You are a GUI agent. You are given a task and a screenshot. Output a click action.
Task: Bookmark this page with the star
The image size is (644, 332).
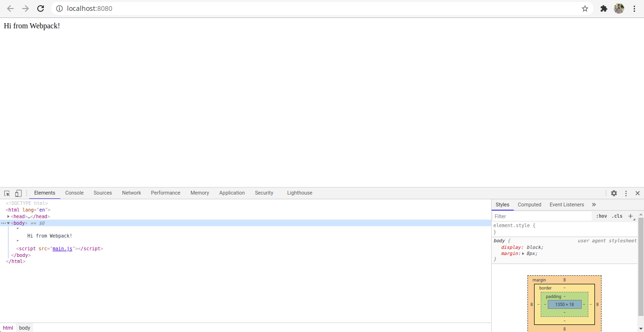[585, 9]
